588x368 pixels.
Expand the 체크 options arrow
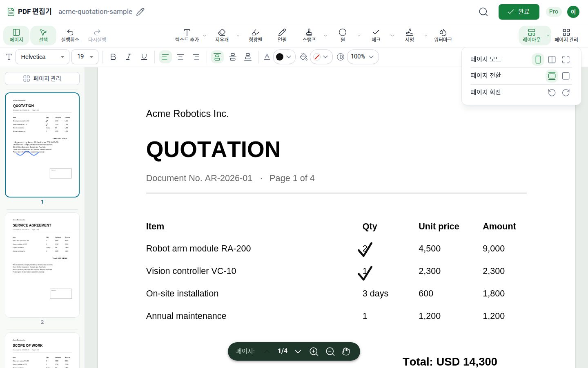(392, 36)
